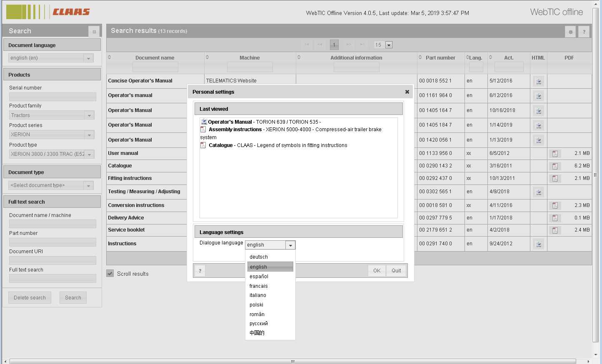Screen dimensions: 602x364
Task: Open HTML icon for the Instructions row
Action: tap(538, 244)
